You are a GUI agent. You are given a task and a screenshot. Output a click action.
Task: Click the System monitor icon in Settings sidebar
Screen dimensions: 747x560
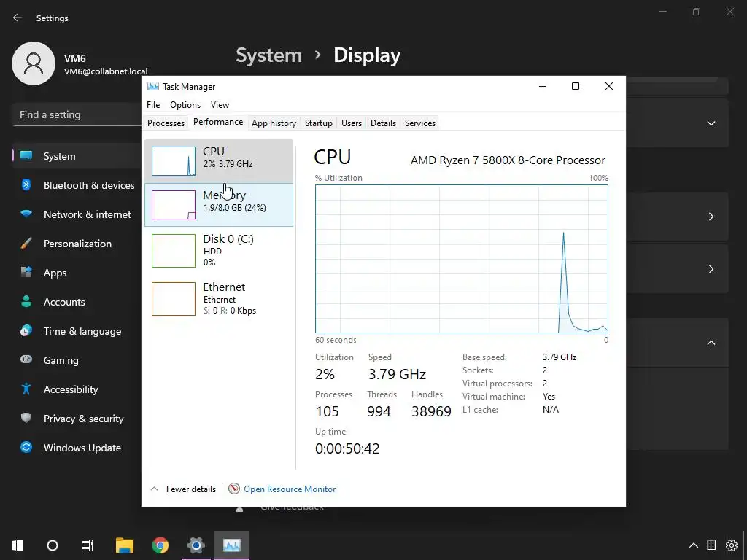[x=26, y=156]
